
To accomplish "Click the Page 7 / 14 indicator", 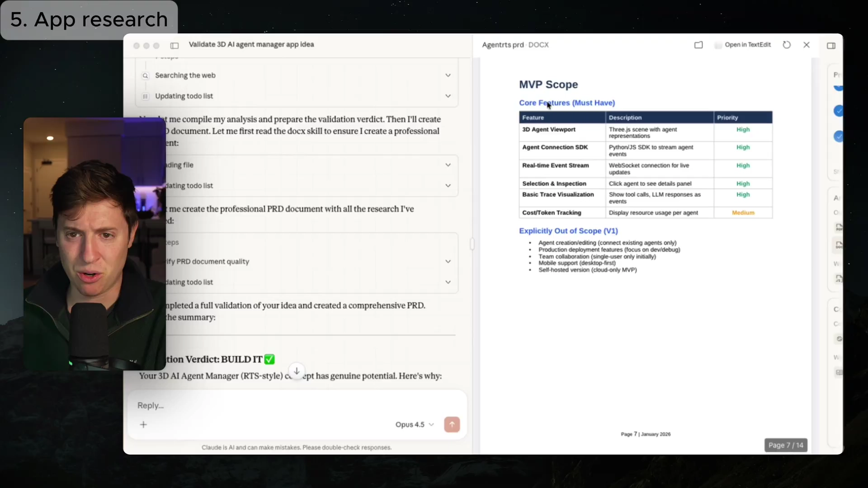I will [786, 445].
